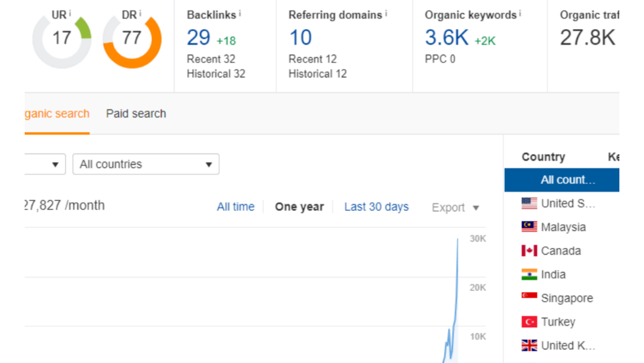644x363 pixels.
Task: Click the Referring domains info icon
Action: pos(386,13)
